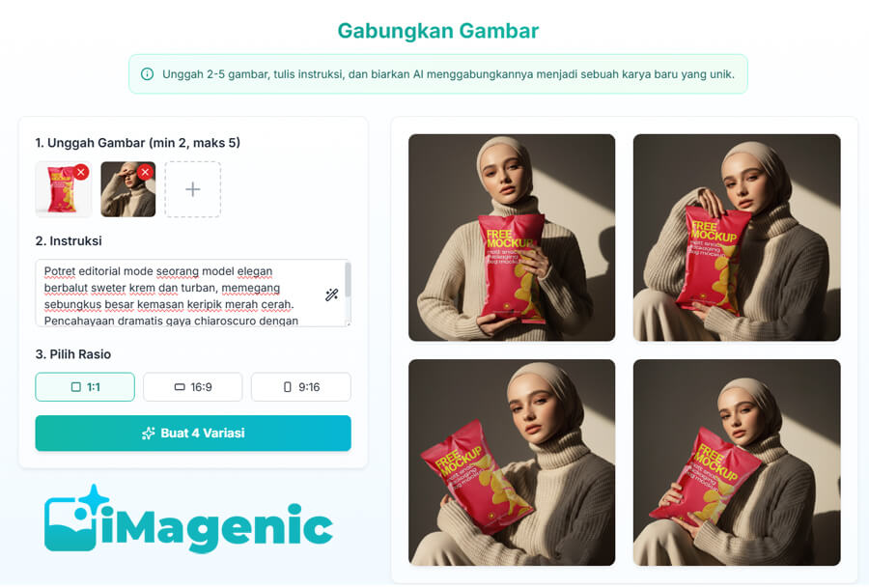This screenshot has width=869, height=588.
Task: Click the Gabungkan Gambar heading
Action: point(437,31)
